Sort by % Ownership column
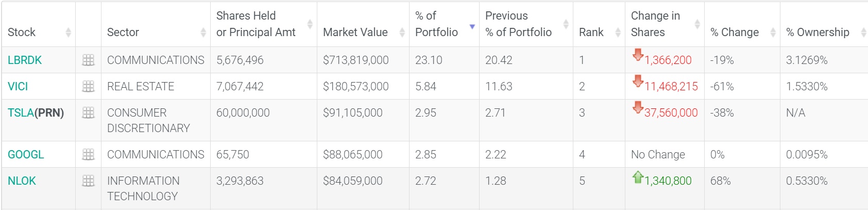The width and height of the screenshot is (868, 210). tap(863, 33)
